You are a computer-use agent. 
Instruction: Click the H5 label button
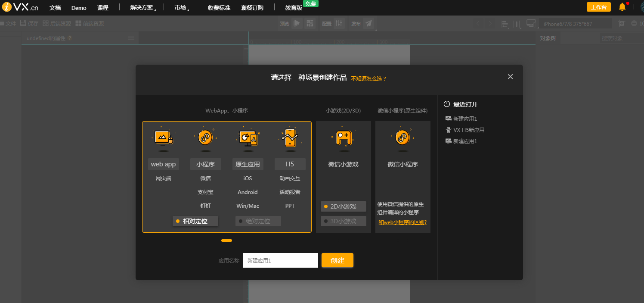pyautogui.click(x=290, y=164)
